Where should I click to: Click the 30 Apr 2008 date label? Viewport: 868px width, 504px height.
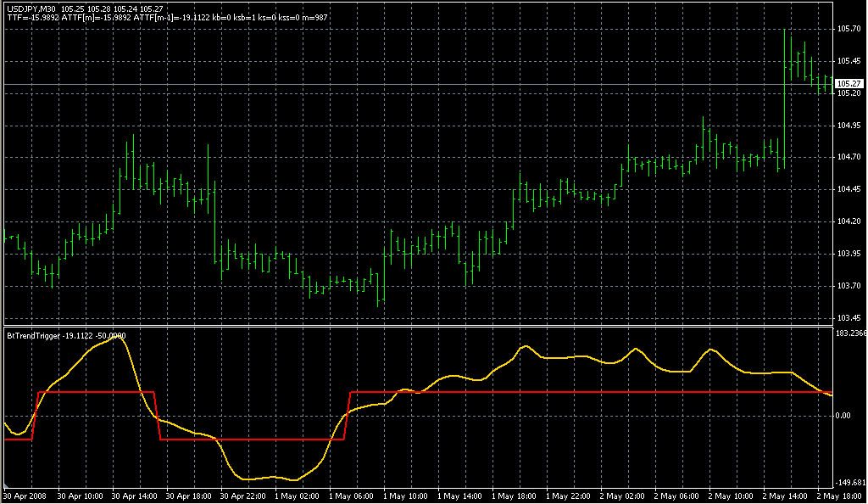click(x=25, y=495)
